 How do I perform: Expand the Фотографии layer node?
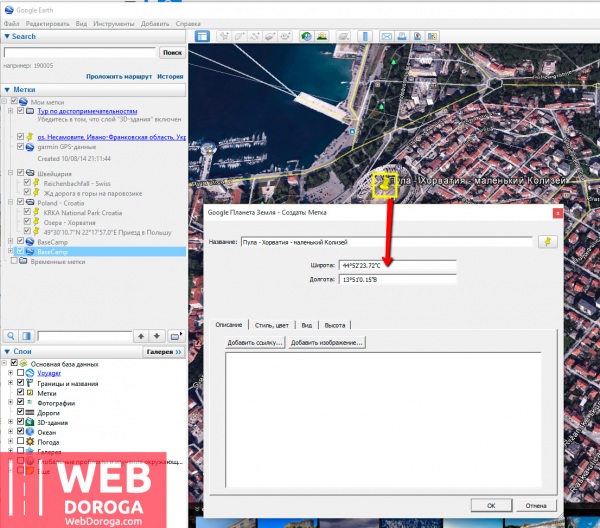point(11,402)
